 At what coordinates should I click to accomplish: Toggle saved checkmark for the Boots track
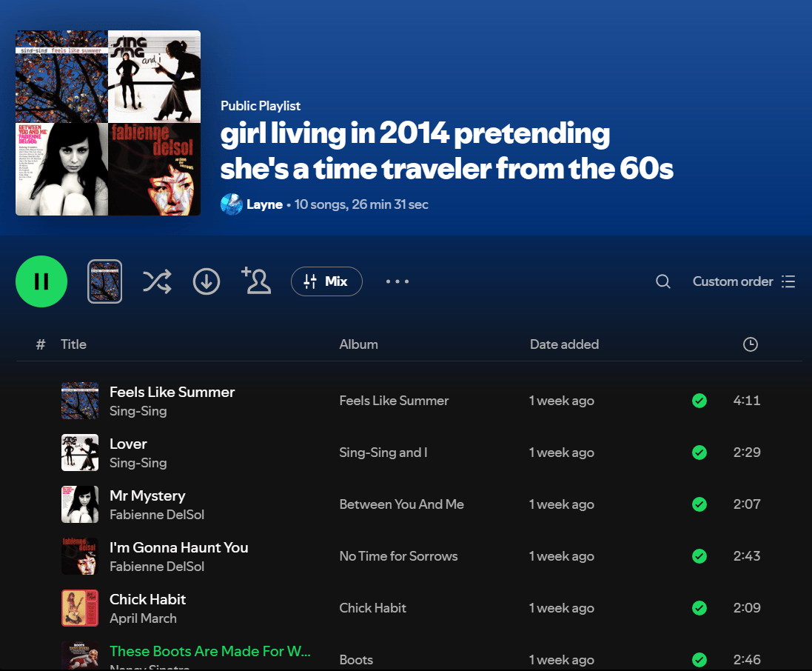pos(699,660)
